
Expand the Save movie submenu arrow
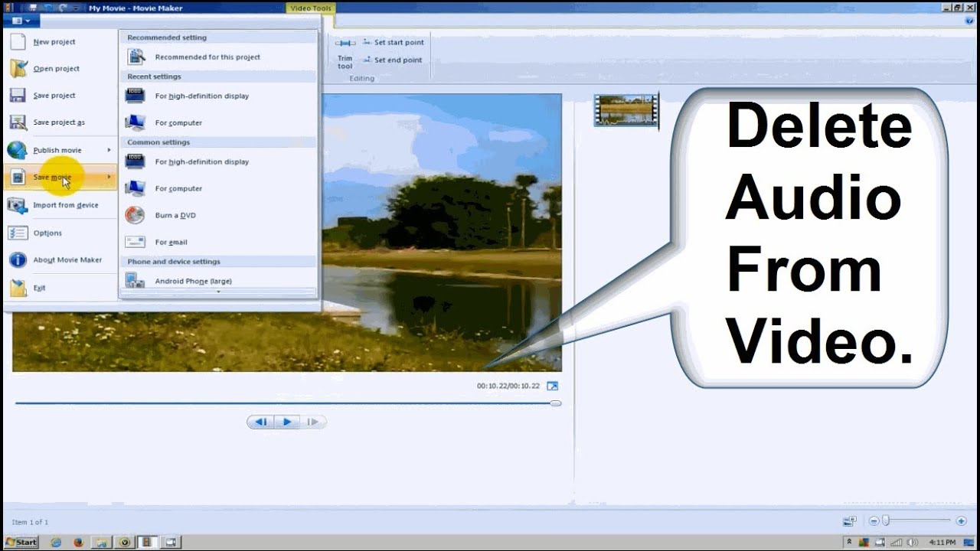109,177
